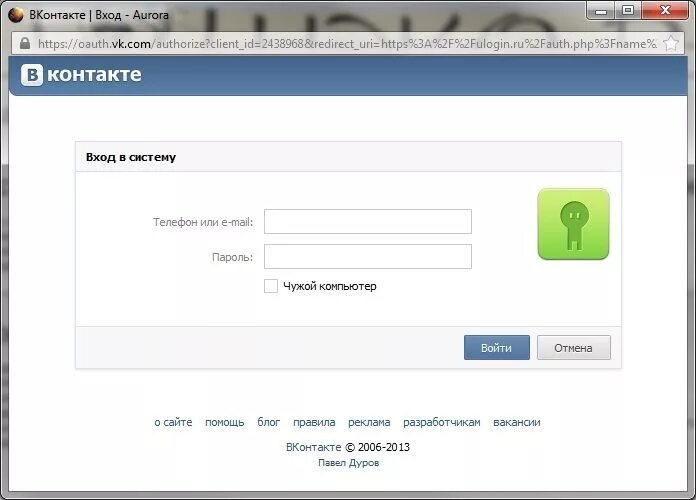Screen dimensions: 696x500
Task: Open the блог link
Action: click(x=269, y=422)
